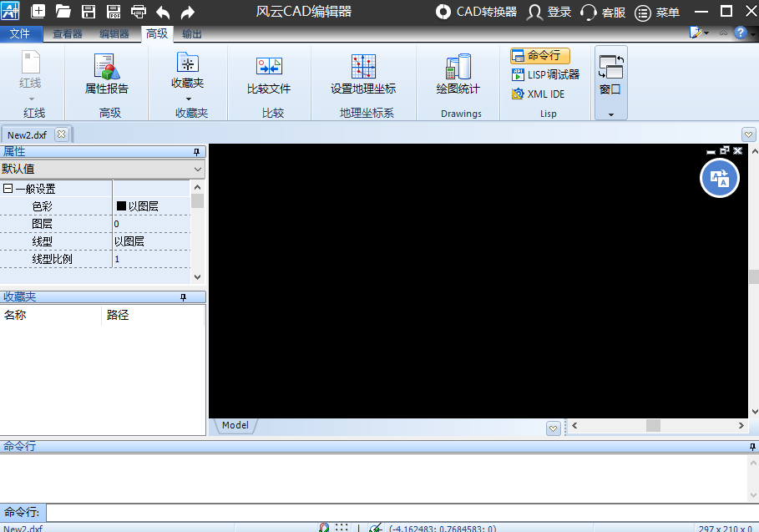
Task: Toggle the grid dots status icon
Action: pos(342,528)
